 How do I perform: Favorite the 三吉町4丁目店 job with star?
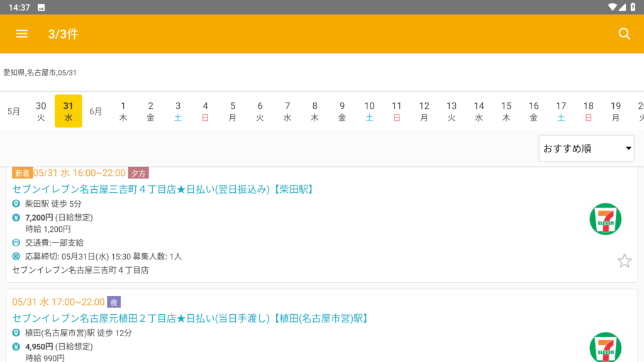625,261
